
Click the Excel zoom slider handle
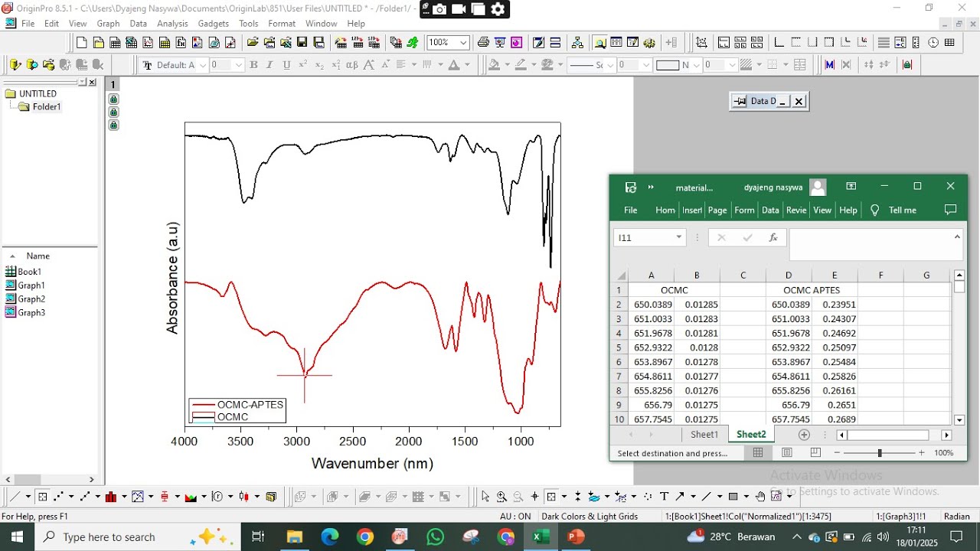click(879, 453)
